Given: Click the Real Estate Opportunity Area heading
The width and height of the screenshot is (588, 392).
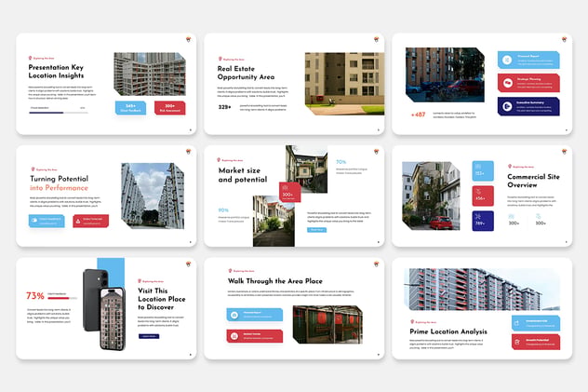Looking at the screenshot, I should [x=246, y=73].
